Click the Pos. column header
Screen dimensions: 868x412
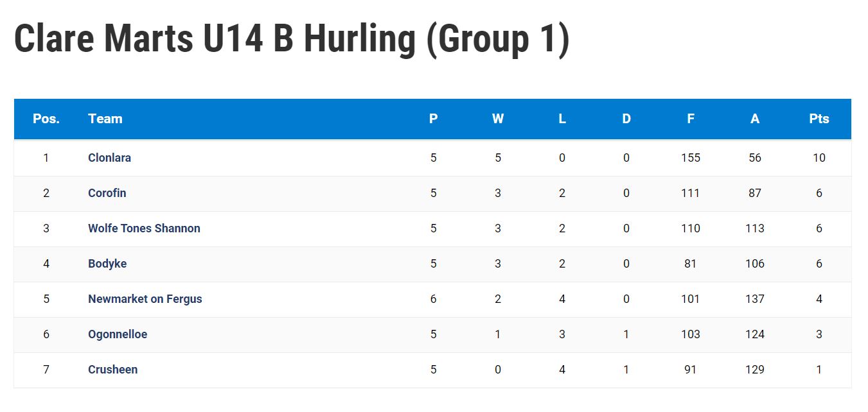(46, 119)
